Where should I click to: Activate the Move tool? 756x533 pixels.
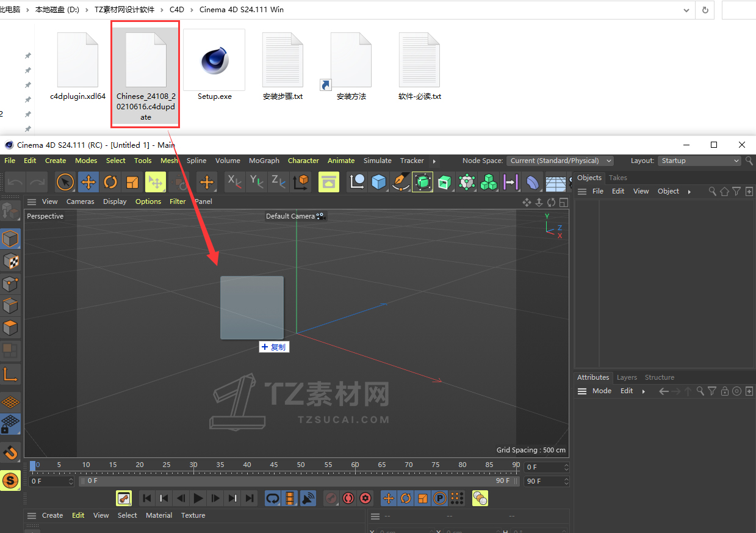[x=88, y=182]
